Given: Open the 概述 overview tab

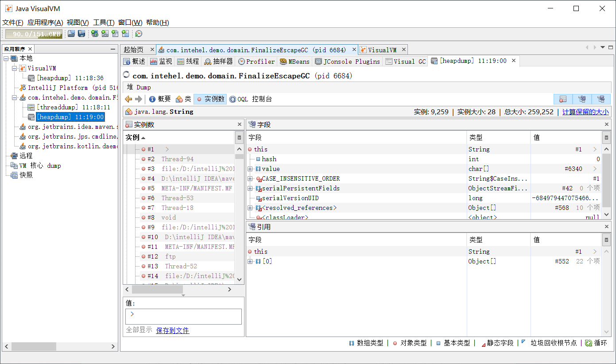Looking at the screenshot, I should (x=134, y=62).
